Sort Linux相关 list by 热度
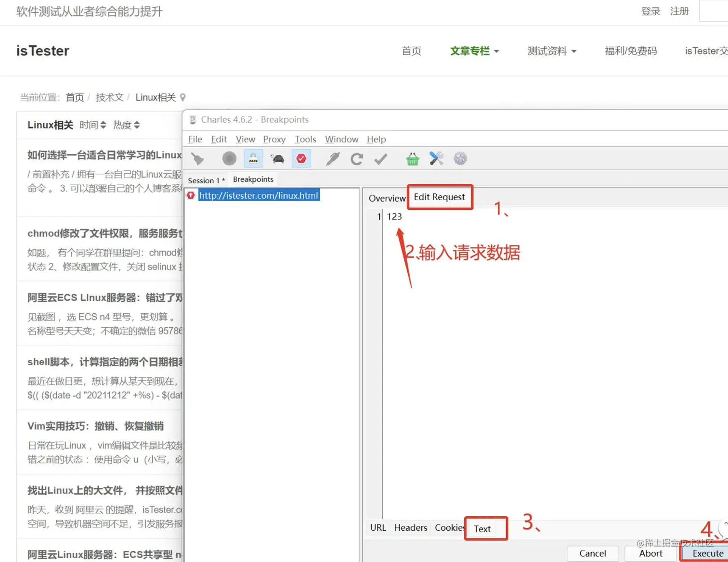The image size is (728, 562). (126, 125)
